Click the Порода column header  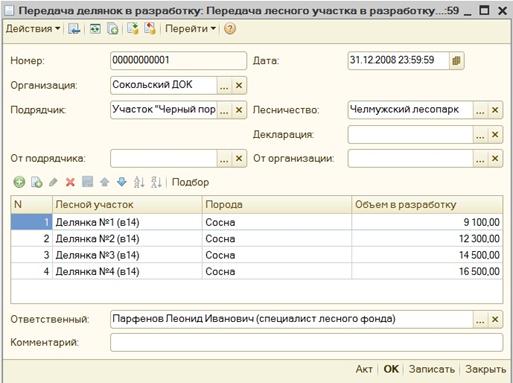277,205
